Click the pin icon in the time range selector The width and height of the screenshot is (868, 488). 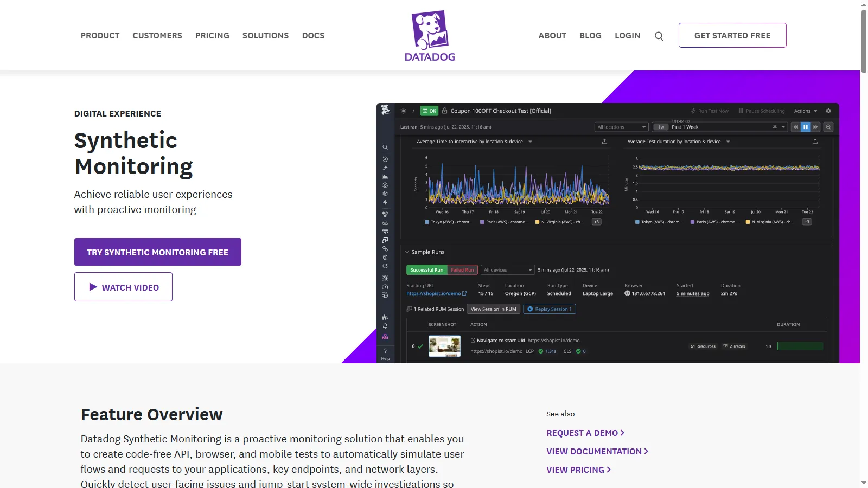coord(775,127)
